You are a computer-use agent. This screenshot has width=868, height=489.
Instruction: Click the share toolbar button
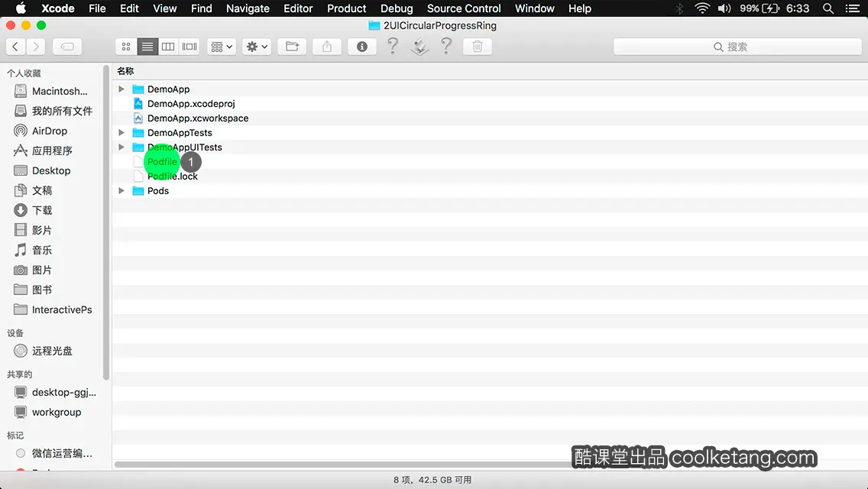coord(326,47)
